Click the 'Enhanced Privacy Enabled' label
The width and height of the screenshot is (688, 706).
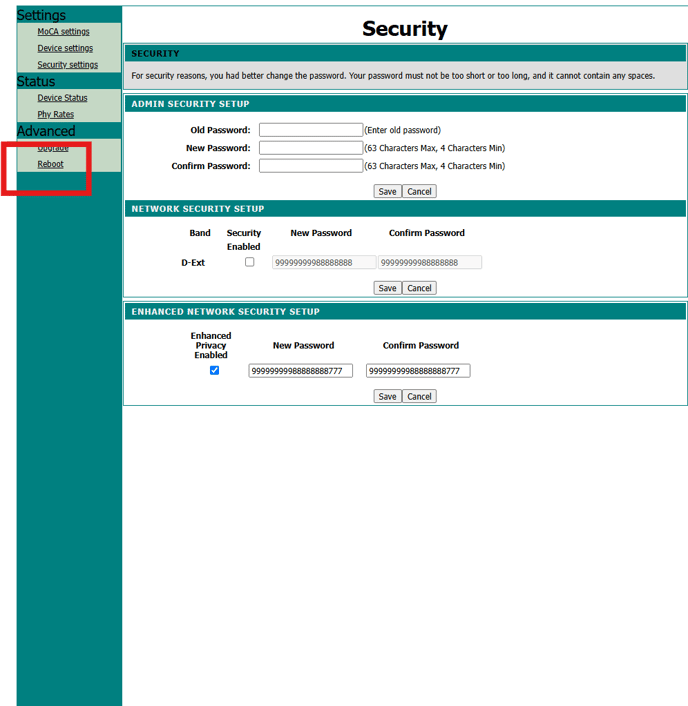211,345
